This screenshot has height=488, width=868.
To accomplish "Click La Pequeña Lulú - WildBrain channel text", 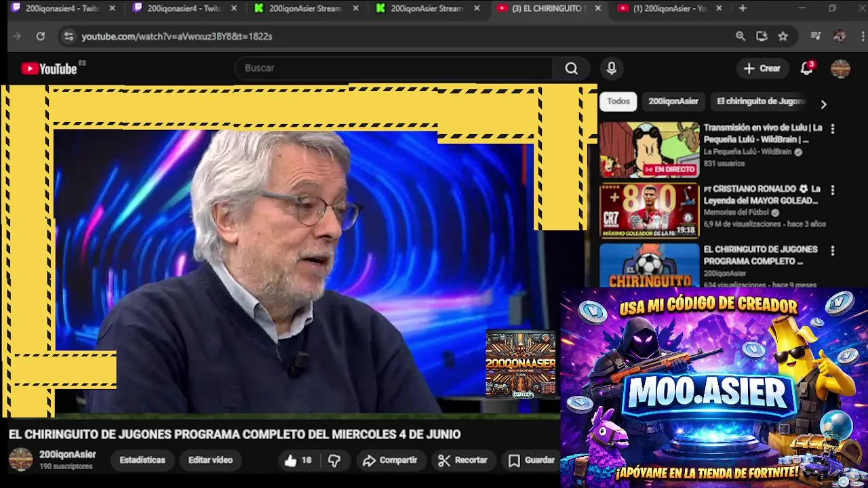I will [747, 152].
